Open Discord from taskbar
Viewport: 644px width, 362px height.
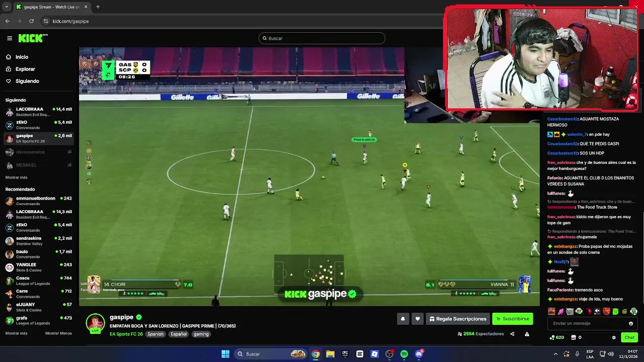[x=419, y=354]
